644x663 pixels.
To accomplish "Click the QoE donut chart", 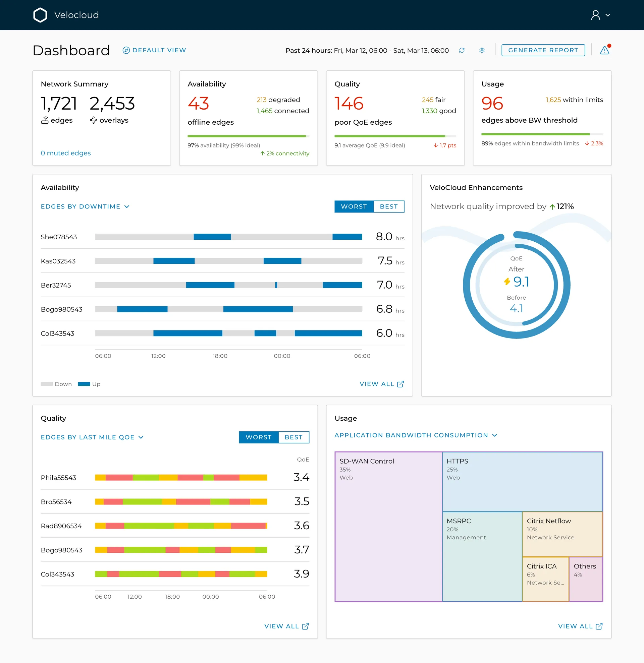I will pos(517,285).
